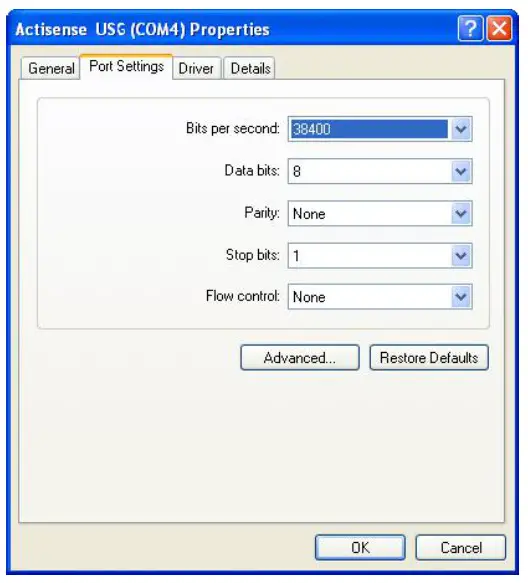Click Restore Defaults button

[x=429, y=358]
